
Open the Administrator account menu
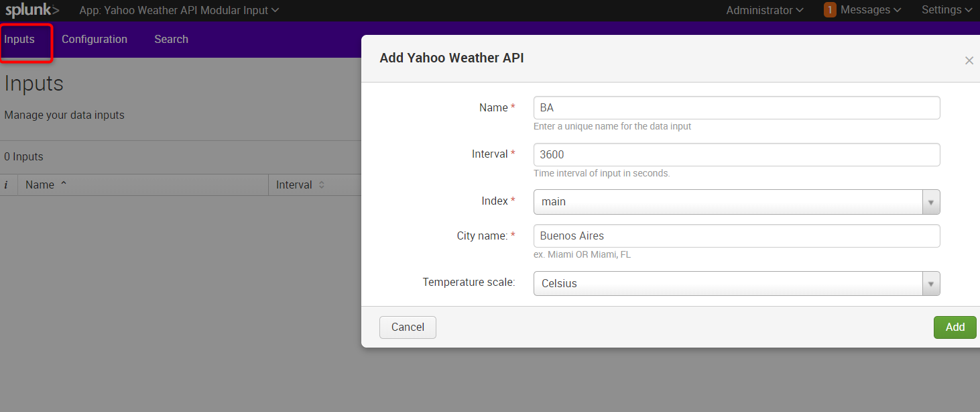click(763, 9)
